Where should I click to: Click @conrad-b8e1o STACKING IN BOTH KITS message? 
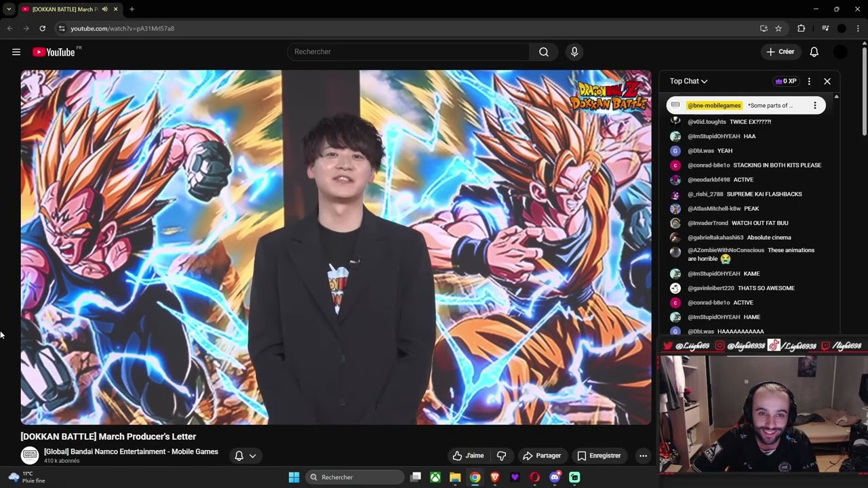(746, 165)
